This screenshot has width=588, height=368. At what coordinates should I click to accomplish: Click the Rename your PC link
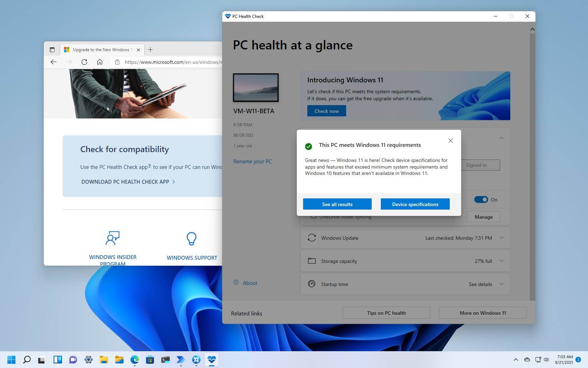252,161
